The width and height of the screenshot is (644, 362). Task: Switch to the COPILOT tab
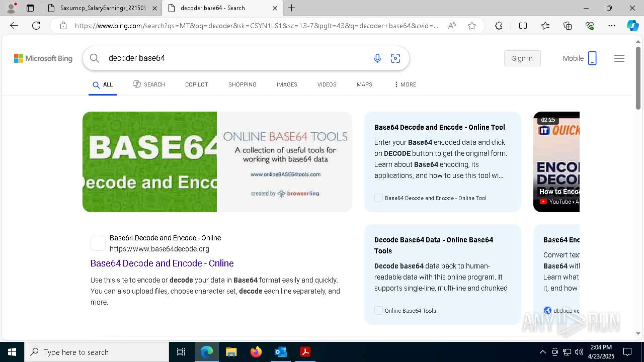click(x=196, y=84)
